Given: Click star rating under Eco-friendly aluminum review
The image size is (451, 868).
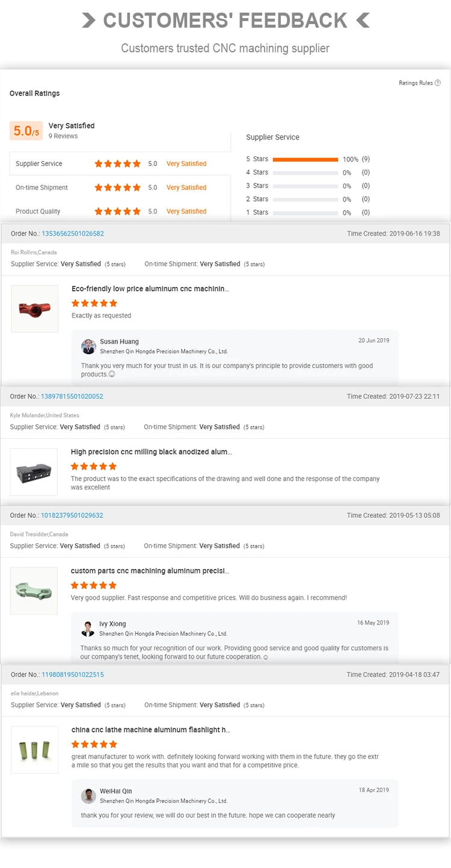Looking at the screenshot, I should point(94,303).
